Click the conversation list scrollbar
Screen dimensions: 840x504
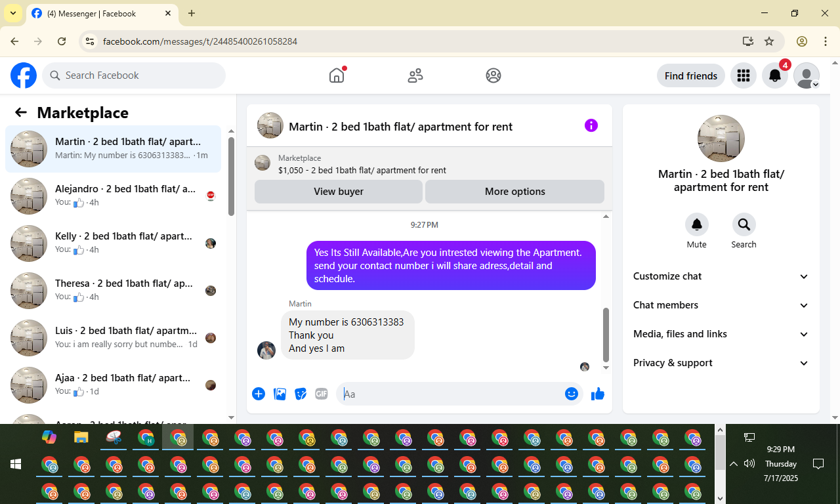pyautogui.click(x=231, y=176)
